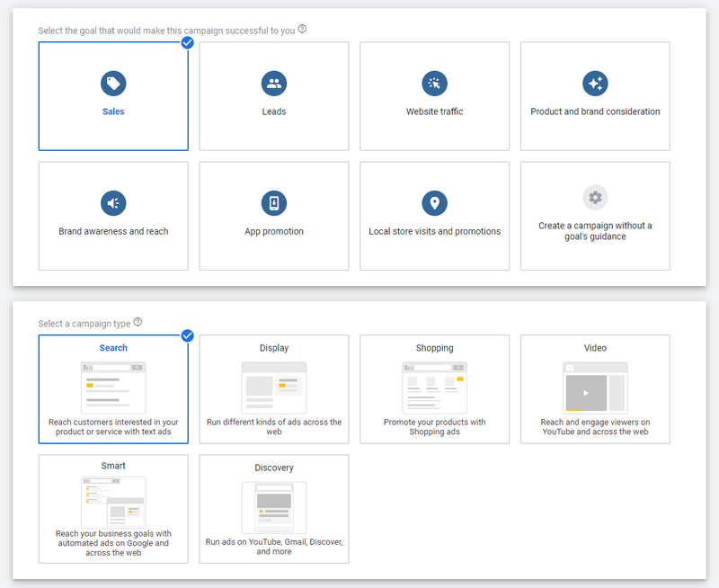Viewport: 719px width, 588px height.
Task: Click the Video campaign type illustration
Action: (x=595, y=388)
